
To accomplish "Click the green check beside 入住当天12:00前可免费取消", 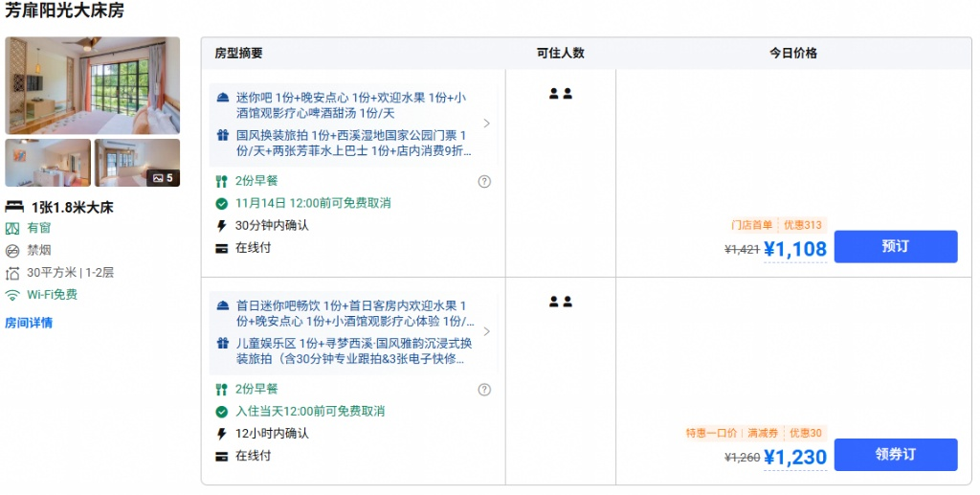I will coord(221,412).
